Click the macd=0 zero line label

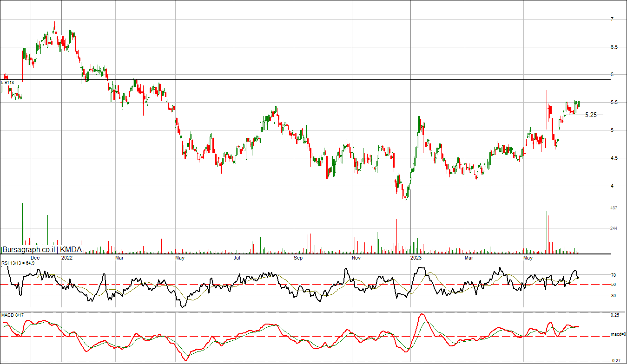pyautogui.click(x=617, y=334)
